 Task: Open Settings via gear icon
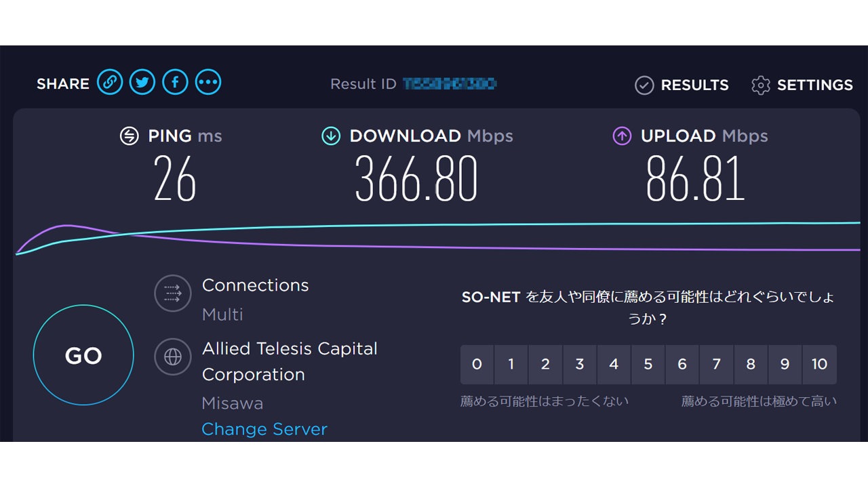[761, 85]
